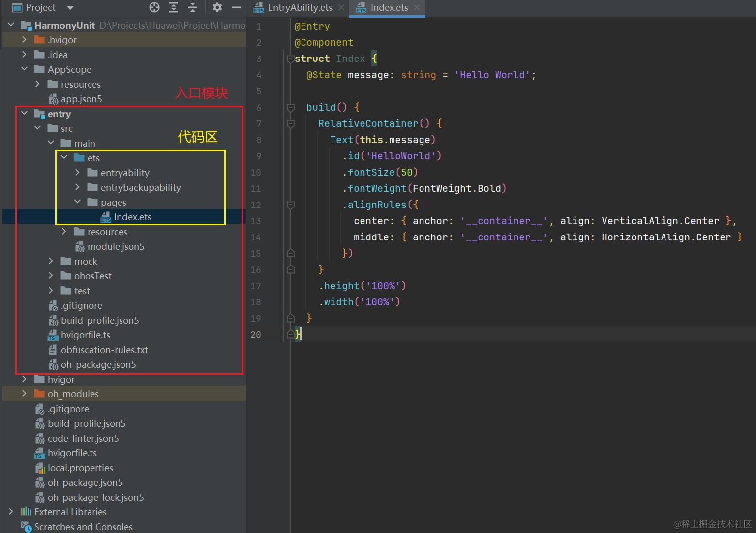Click the locate/select opened file target icon

[154, 7]
